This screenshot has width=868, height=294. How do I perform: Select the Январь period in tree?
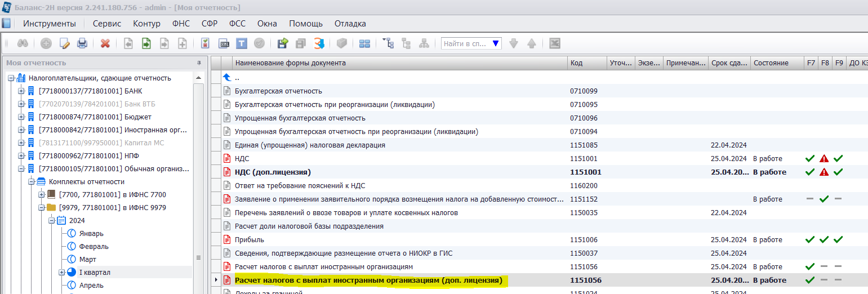click(x=91, y=233)
